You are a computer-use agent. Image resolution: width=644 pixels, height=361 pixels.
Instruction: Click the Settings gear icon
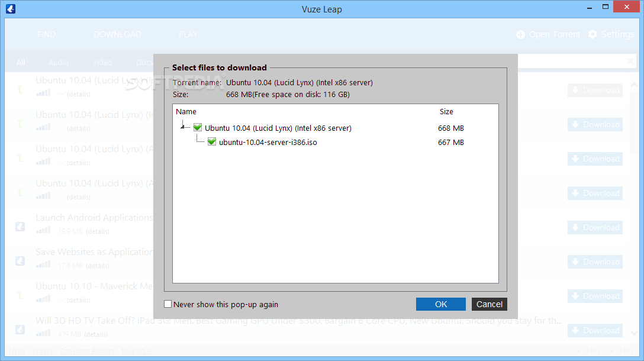click(593, 34)
